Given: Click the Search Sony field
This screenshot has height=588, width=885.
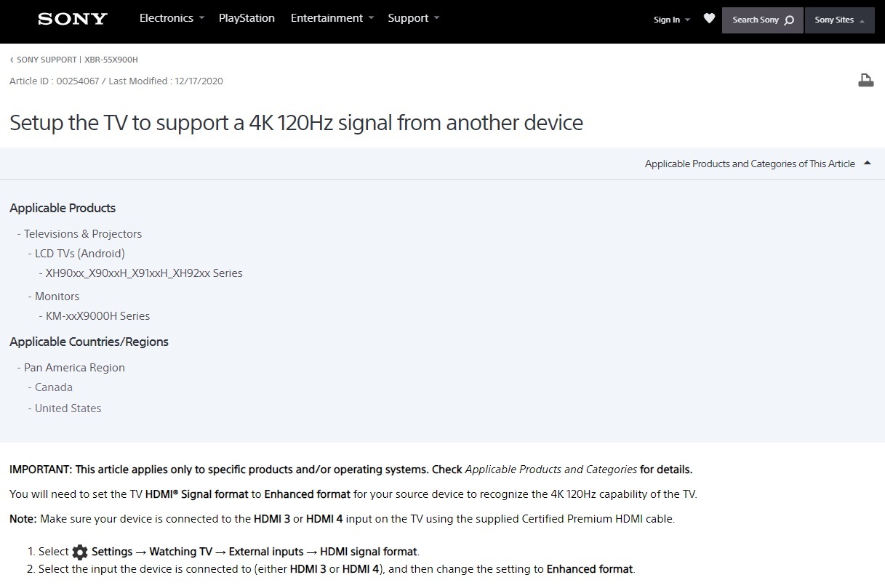Looking at the screenshot, I should click(x=755, y=20).
